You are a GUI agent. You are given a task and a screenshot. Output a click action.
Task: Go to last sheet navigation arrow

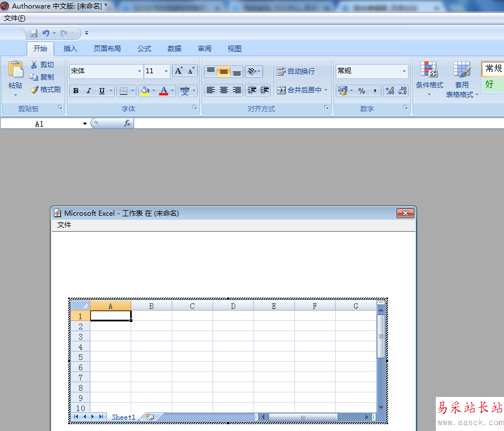coord(101,417)
